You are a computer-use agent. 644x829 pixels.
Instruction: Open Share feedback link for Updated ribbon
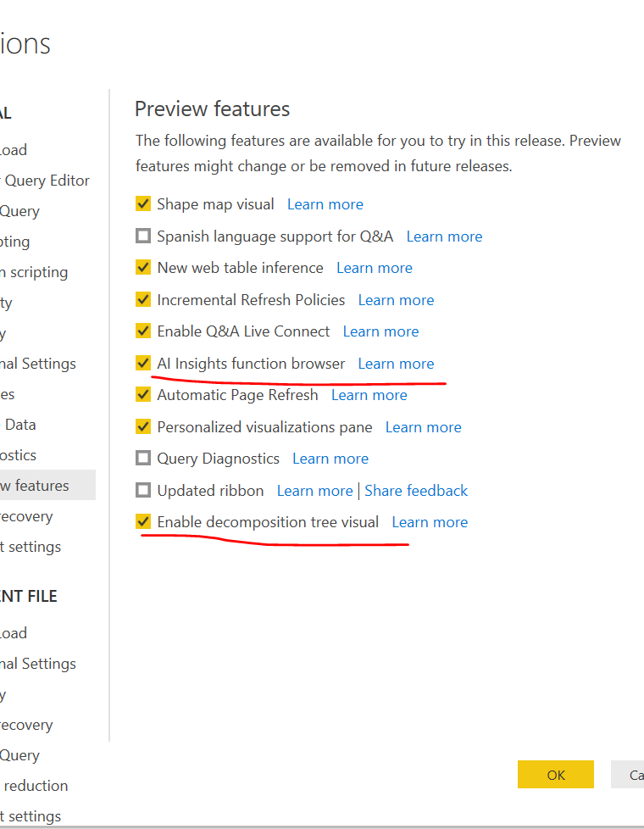click(x=416, y=491)
